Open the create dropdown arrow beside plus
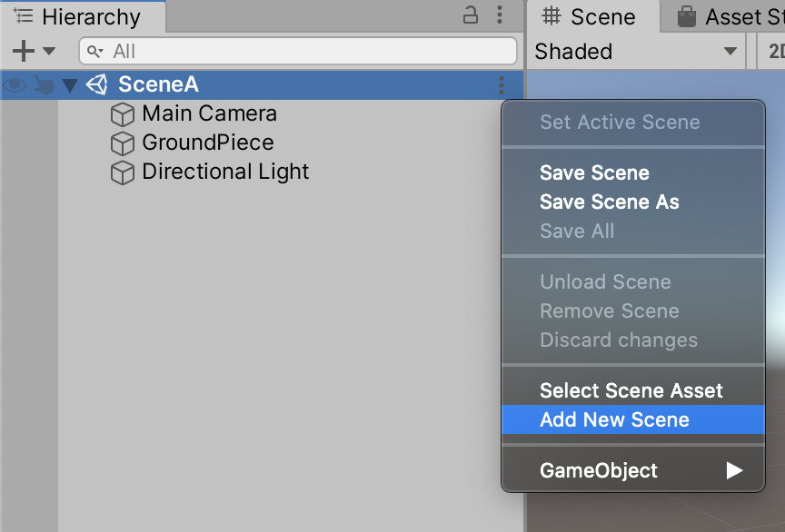 click(49, 51)
